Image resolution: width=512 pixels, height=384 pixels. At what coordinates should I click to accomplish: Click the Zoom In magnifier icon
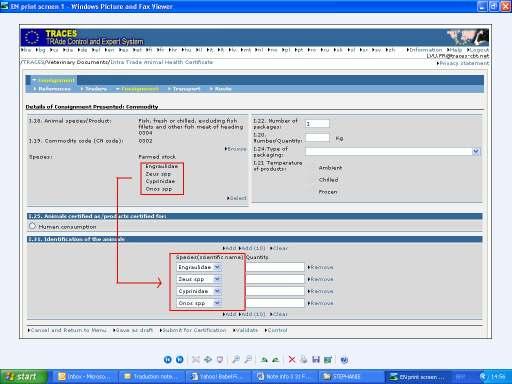[x=236, y=360]
